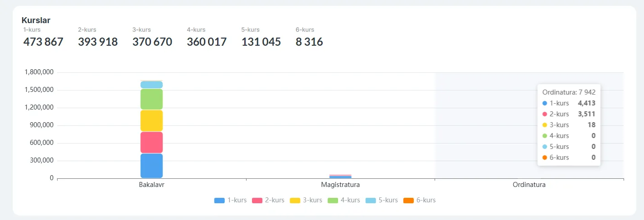Image resolution: width=644 pixels, height=220 pixels.
Task: Click the Kurslar panel title
Action: (x=36, y=20)
